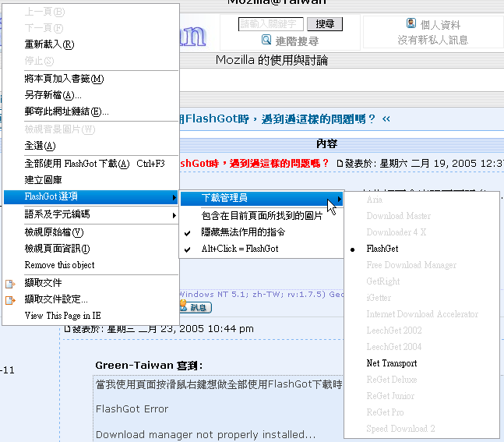
Task: Select 擷取文件 menu entry text
Action: tap(43, 283)
